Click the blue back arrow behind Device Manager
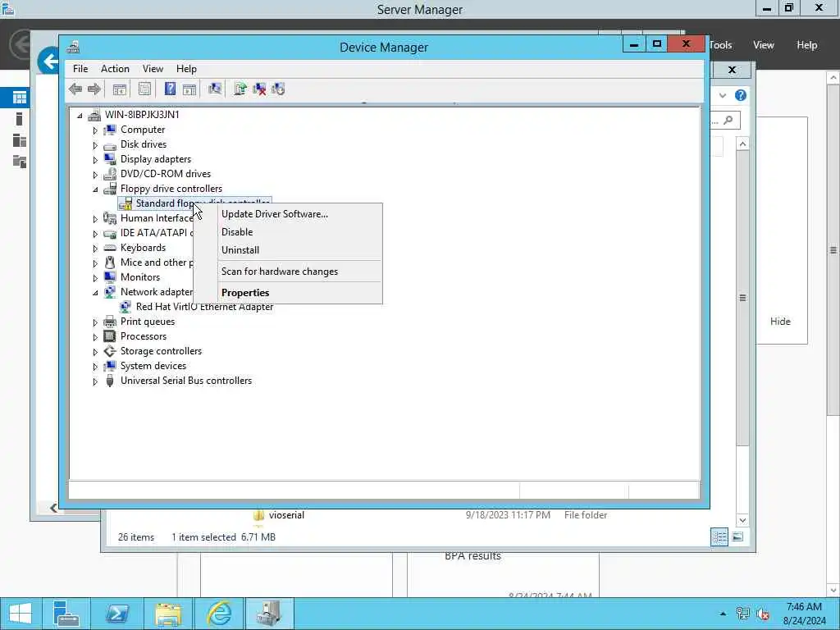Image resolution: width=840 pixels, height=630 pixels. click(x=48, y=61)
